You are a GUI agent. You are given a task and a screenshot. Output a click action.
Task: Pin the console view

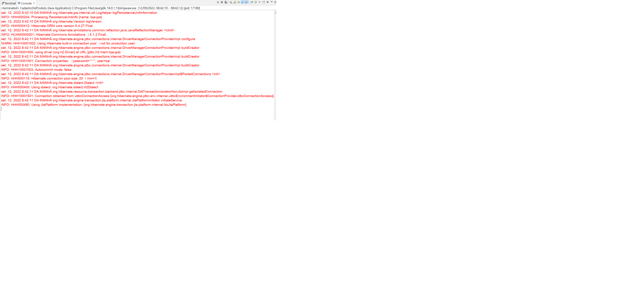tap(252, 2)
